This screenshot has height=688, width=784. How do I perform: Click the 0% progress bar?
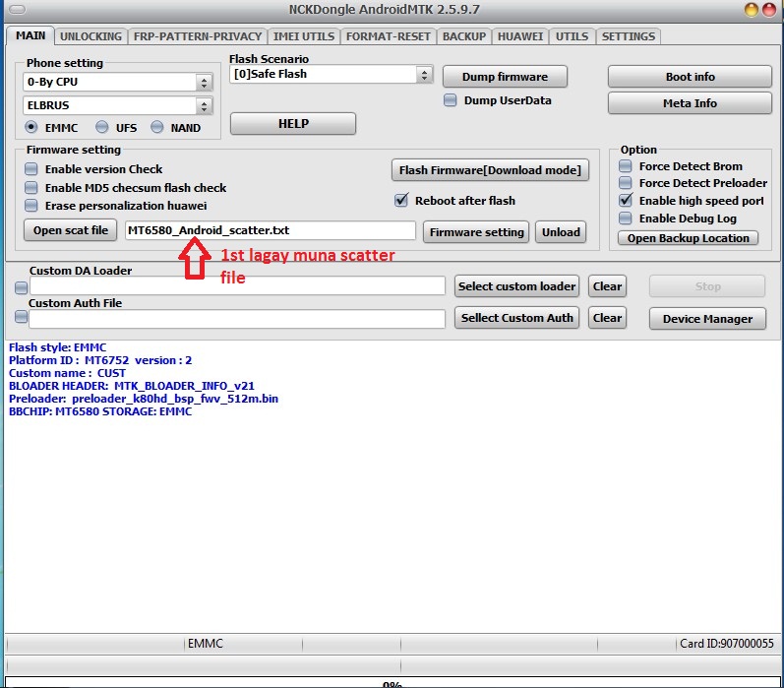click(392, 682)
